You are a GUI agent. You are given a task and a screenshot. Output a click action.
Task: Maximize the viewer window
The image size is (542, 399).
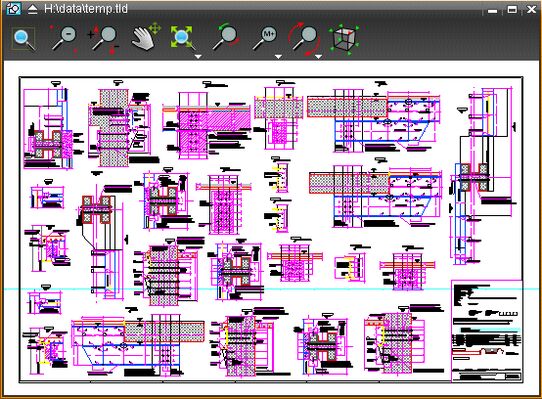coord(512,9)
